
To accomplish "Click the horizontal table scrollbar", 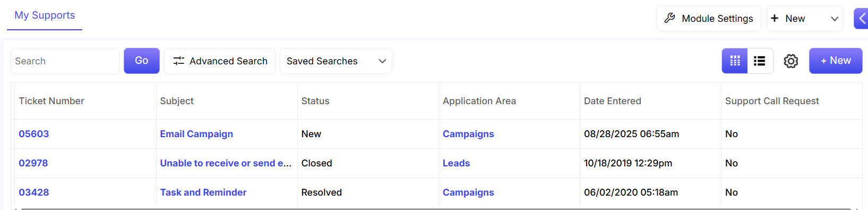I will pos(435,209).
